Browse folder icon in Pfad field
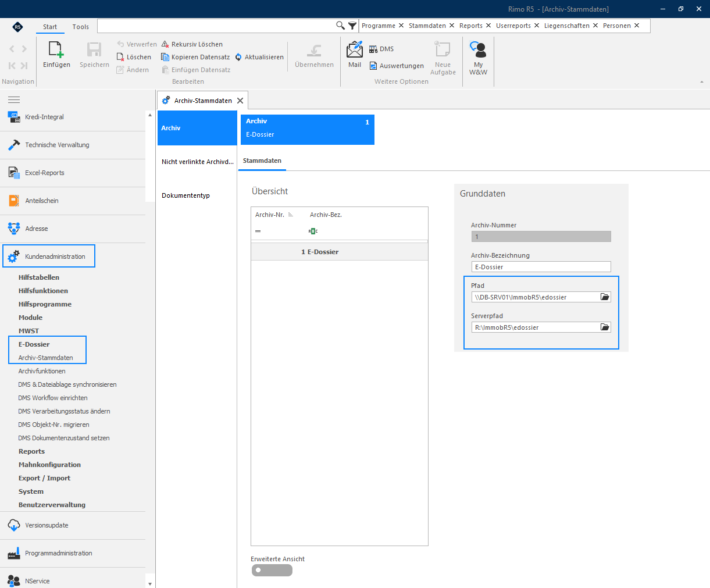 click(605, 297)
